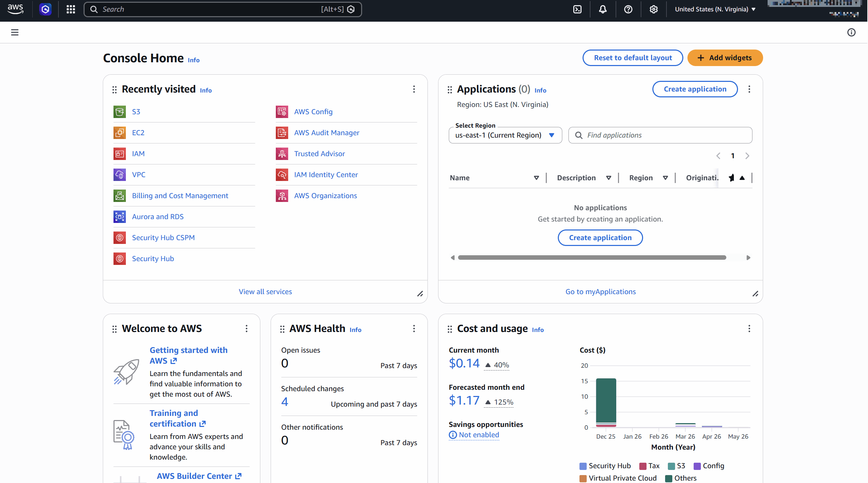Click the IAM service icon

(120, 154)
